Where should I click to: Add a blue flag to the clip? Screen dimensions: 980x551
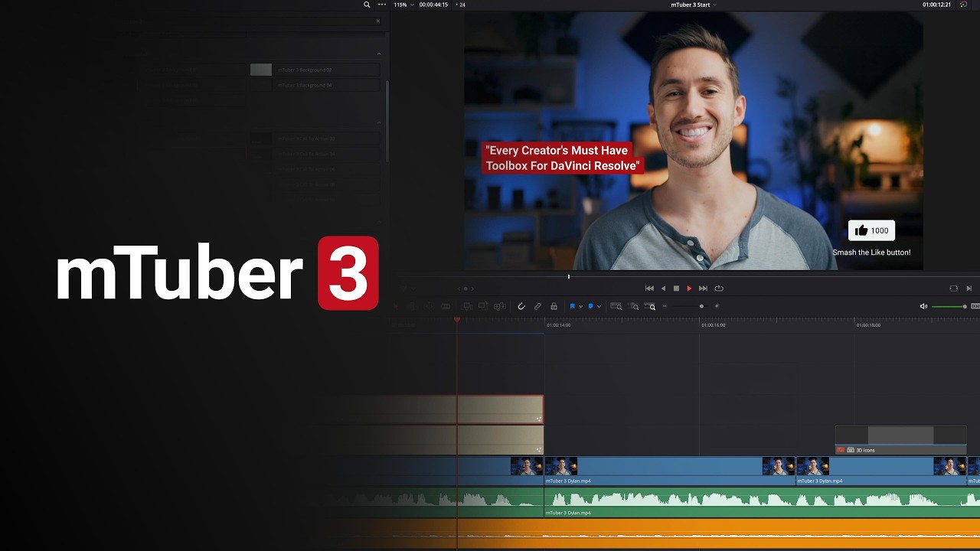click(x=572, y=306)
